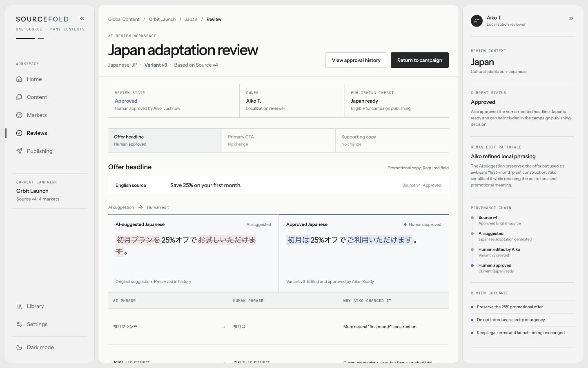Click Return to campaign button

pos(420,60)
